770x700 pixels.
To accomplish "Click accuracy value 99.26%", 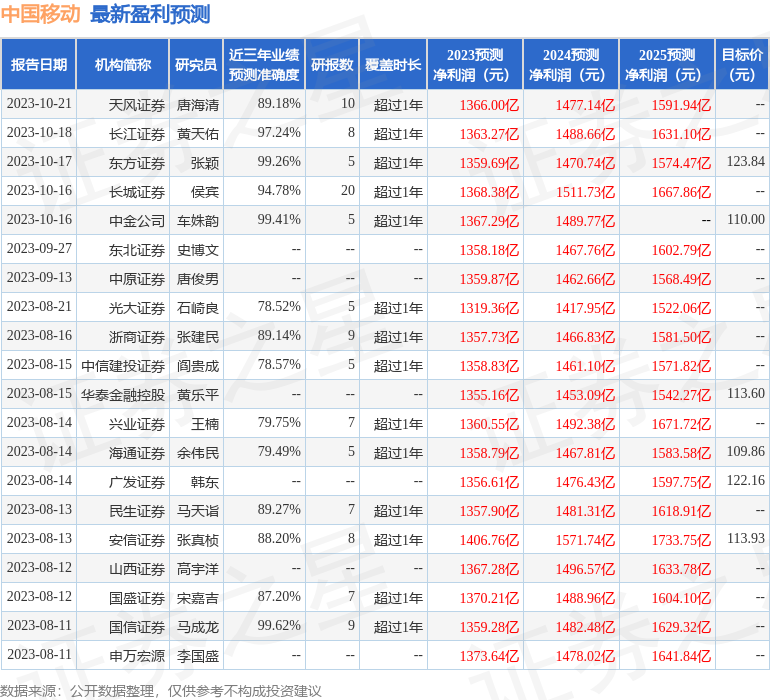I will [x=279, y=162].
